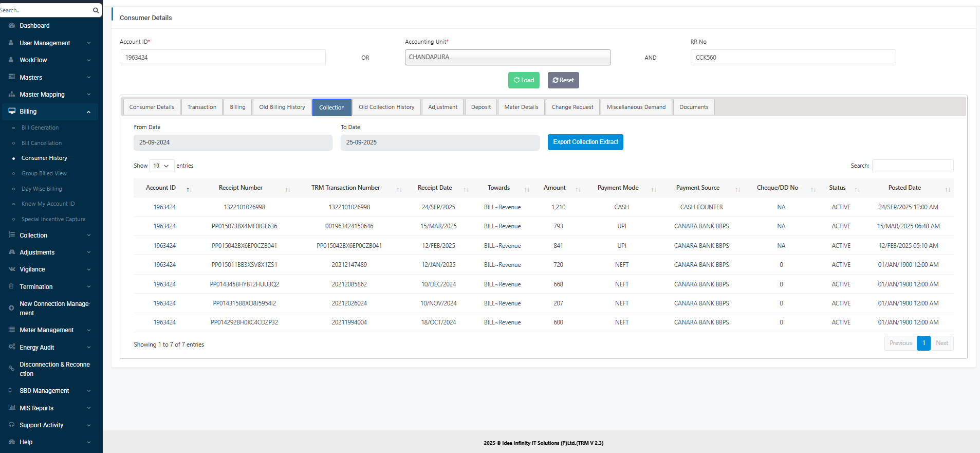Click the Energy Audit sidebar icon
The image size is (980, 453).
[11, 347]
